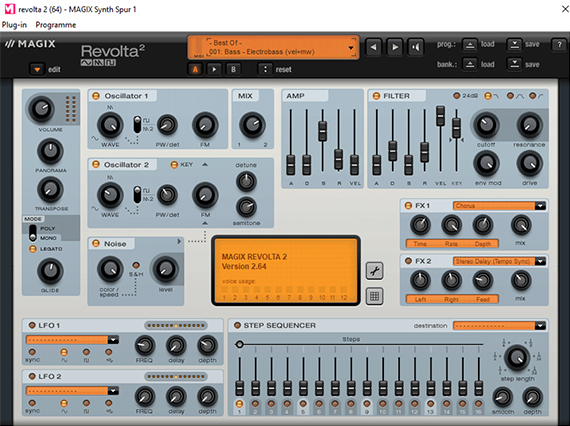This screenshot has width=570, height=426.
Task: Click the grid matrix icon below wrench
Action: click(x=374, y=297)
